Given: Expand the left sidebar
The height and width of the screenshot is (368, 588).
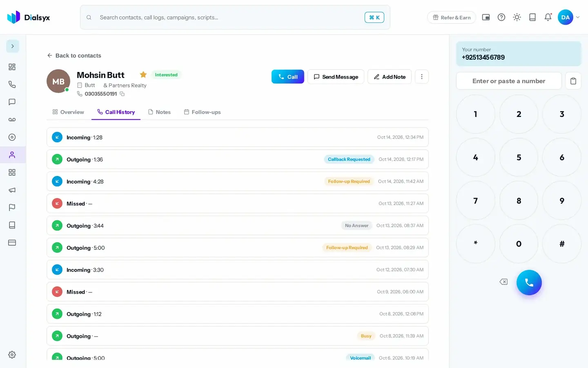Looking at the screenshot, I should (13, 46).
